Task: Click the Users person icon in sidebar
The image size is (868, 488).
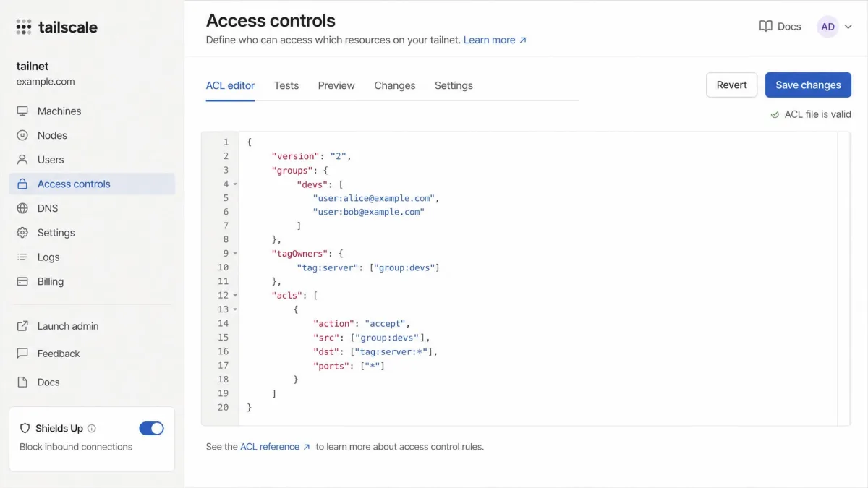Action: tap(22, 160)
